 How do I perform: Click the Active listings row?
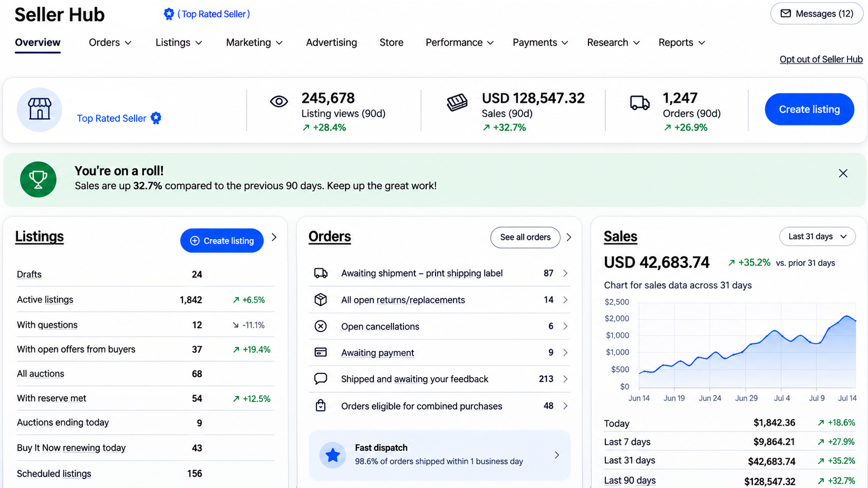click(145, 299)
